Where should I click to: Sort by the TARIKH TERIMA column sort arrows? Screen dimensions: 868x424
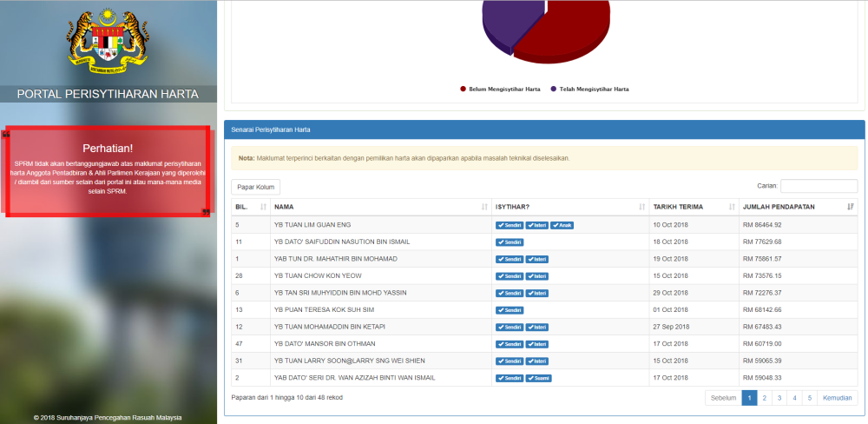(x=732, y=207)
